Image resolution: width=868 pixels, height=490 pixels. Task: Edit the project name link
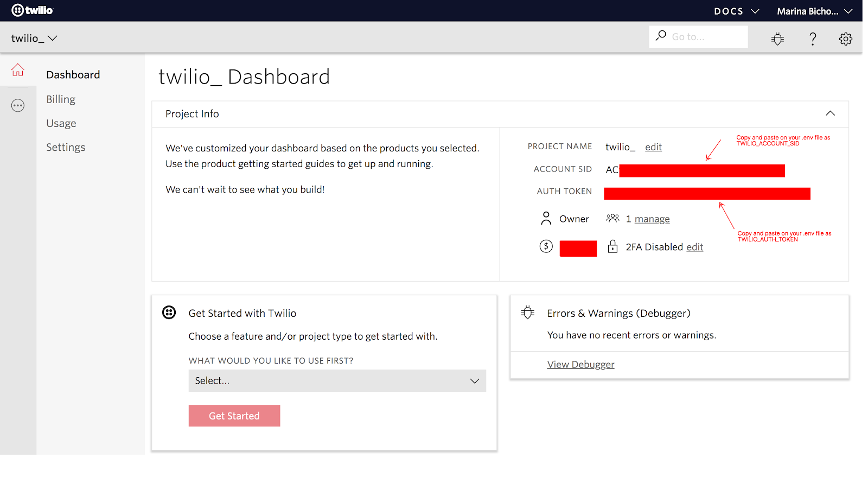click(653, 147)
